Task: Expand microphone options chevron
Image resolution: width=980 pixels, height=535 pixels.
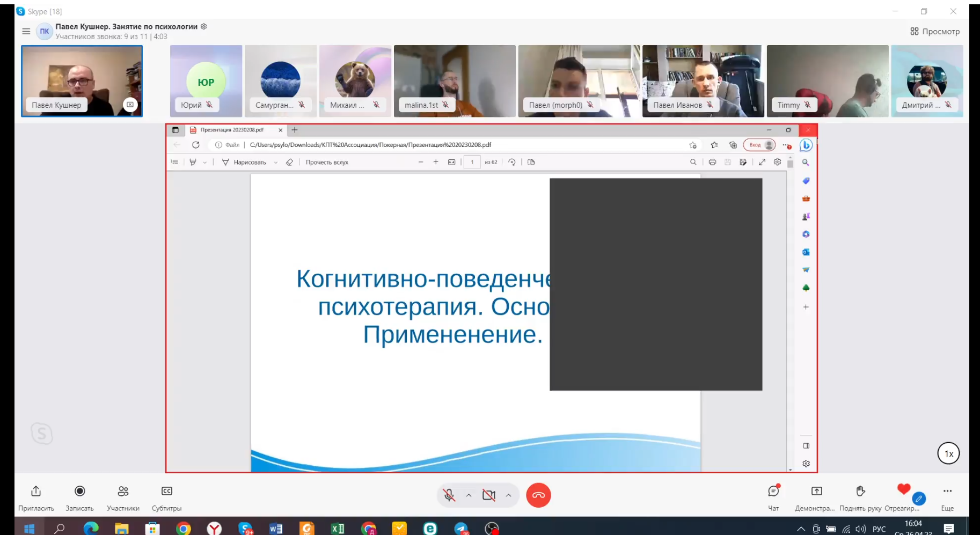Action: (469, 495)
